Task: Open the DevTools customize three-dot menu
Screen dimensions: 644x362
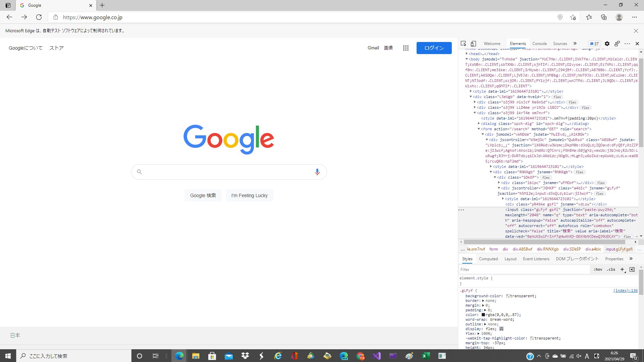Action: coord(627,44)
